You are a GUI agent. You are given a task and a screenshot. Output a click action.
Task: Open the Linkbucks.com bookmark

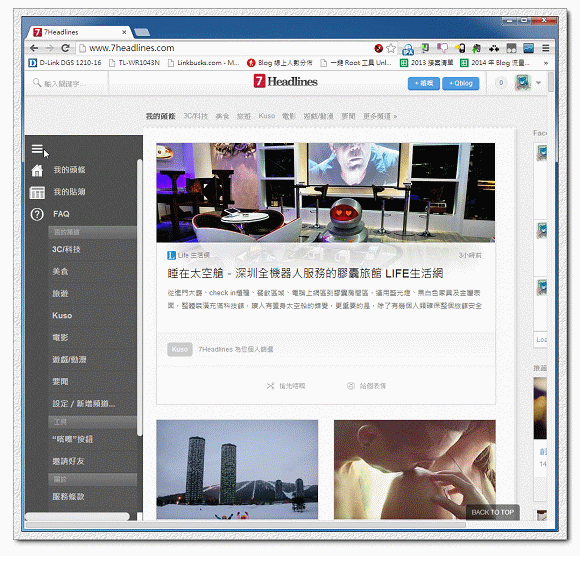tap(204, 63)
